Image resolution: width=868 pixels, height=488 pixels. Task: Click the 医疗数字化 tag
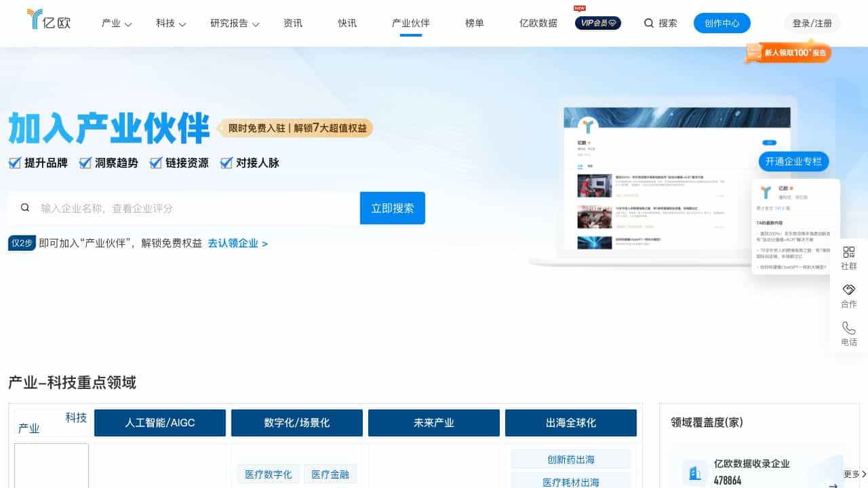[x=269, y=474]
